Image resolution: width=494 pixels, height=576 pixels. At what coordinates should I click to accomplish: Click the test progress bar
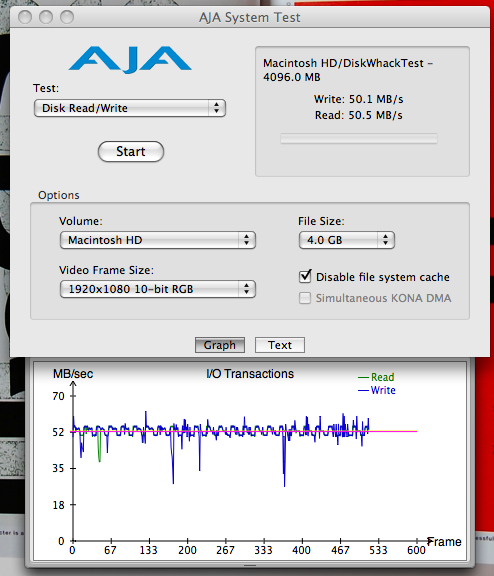[x=359, y=138]
